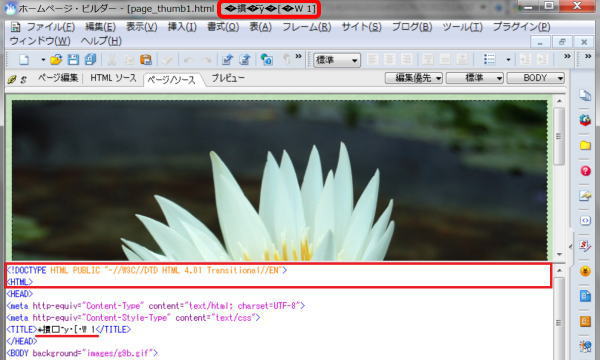This screenshot has height=360, width=600.
Task: Click the save floppy disk icon
Action: tap(73, 60)
